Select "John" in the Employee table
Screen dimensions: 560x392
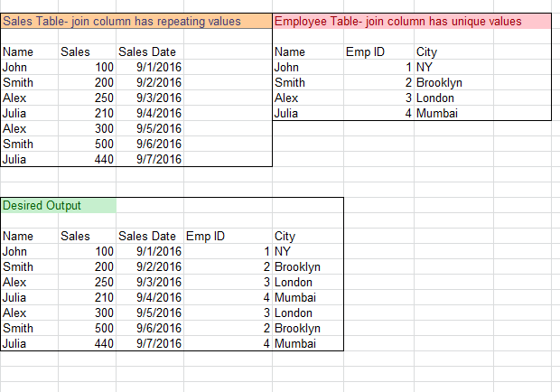286,67
